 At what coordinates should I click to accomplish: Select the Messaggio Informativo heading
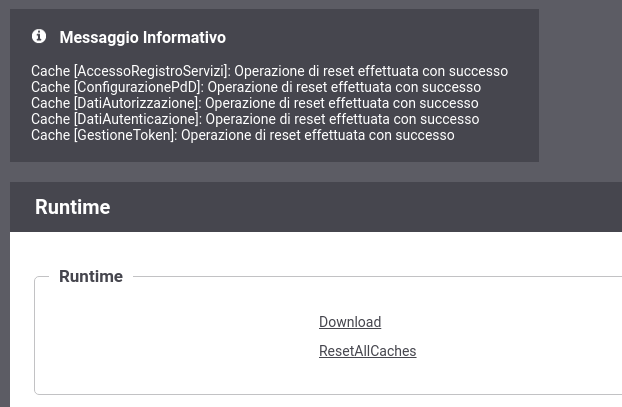tap(142, 38)
